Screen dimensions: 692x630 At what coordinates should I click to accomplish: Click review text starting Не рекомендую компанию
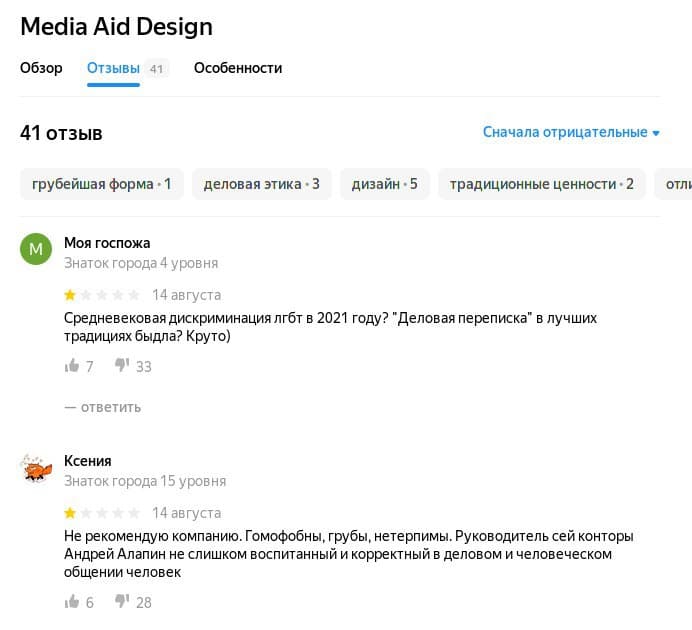point(349,554)
